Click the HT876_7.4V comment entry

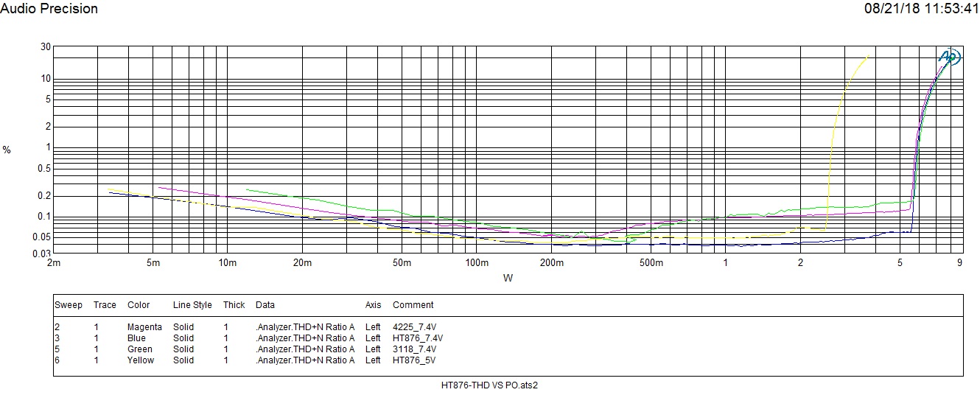[x=417, y=338]
